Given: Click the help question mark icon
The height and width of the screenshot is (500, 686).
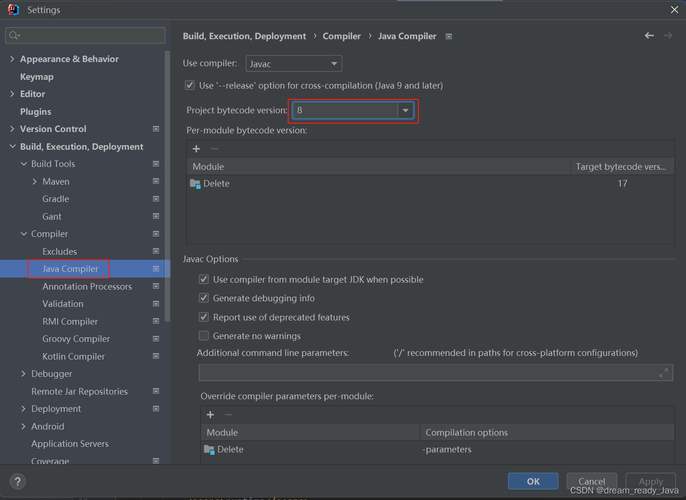Looking at the screenshot, I should 17,481.
